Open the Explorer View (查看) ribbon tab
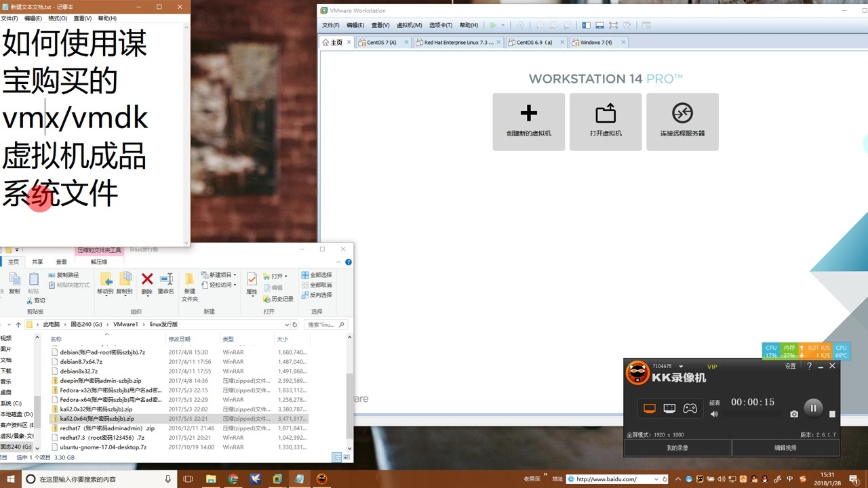Screen dimensions: 868x488 click(62, 262)
